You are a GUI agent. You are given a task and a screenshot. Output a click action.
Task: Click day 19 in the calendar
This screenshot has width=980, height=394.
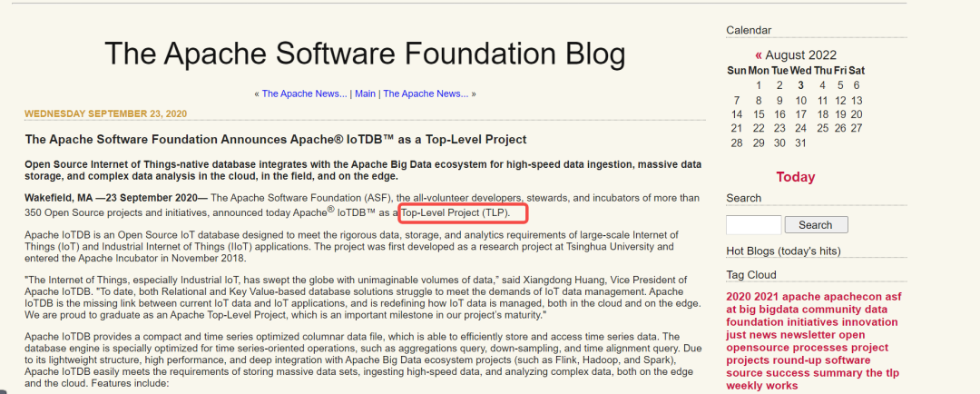click(840, 113)
